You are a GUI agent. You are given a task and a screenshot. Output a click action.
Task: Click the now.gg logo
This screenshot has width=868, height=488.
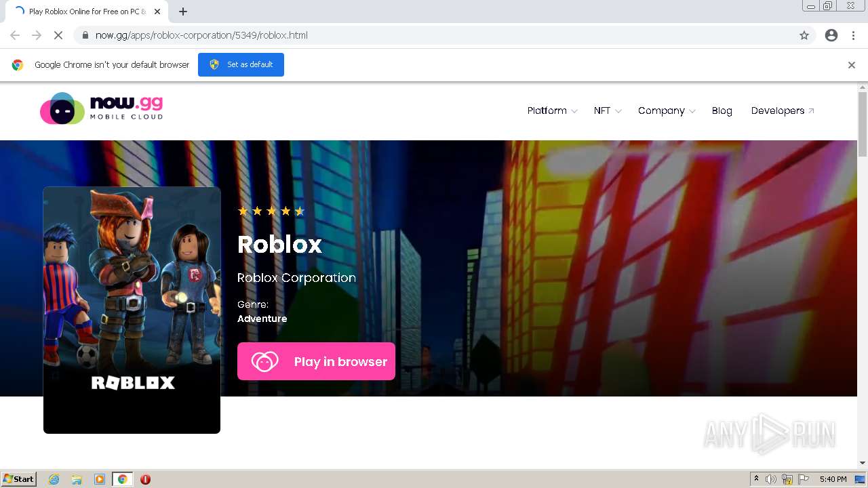tap(101, 108)
